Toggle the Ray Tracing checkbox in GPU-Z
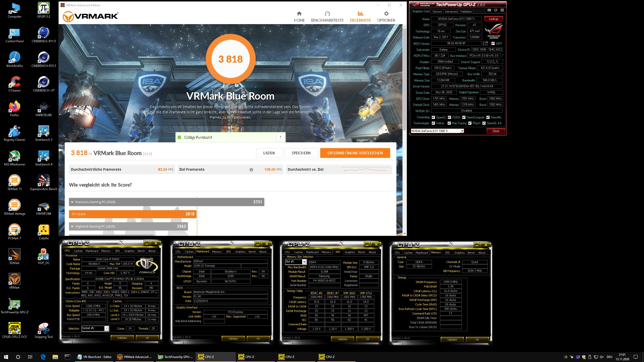Viewport: 644px width, 362px height. click(x=449, y=123)
